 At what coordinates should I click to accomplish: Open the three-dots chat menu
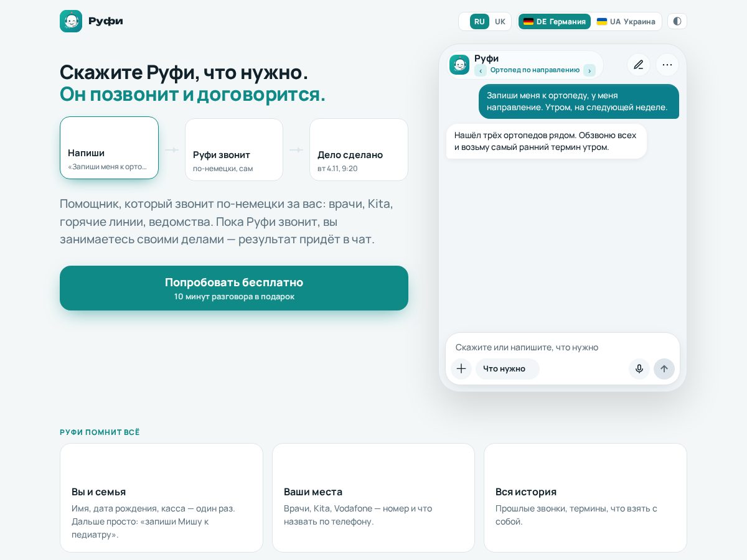coord(667,65)
